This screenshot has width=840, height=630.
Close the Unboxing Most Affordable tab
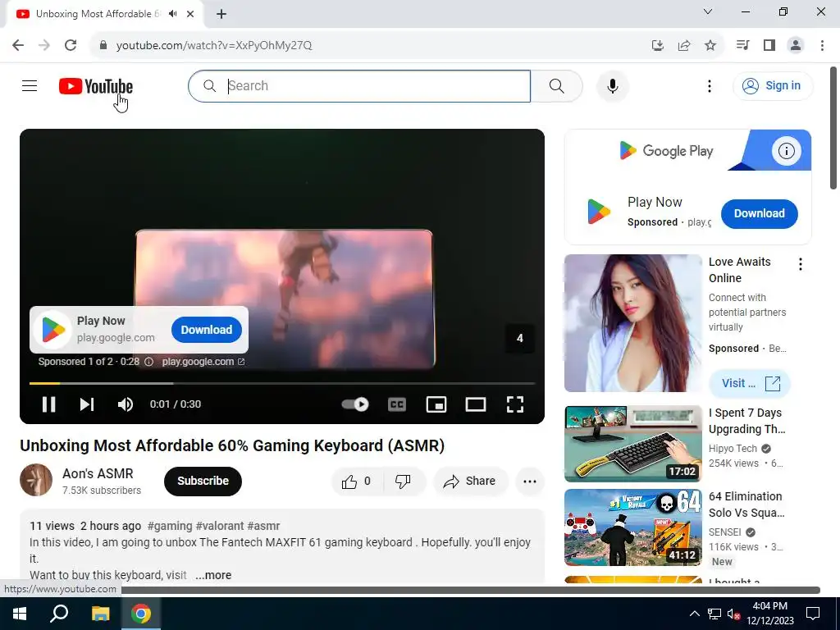[x=190, y=14]
